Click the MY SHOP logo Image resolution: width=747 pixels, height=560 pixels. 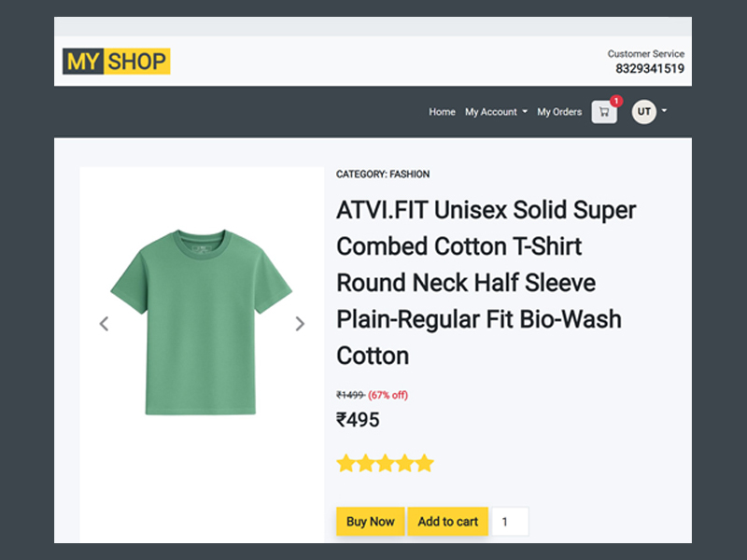[116, 62]
